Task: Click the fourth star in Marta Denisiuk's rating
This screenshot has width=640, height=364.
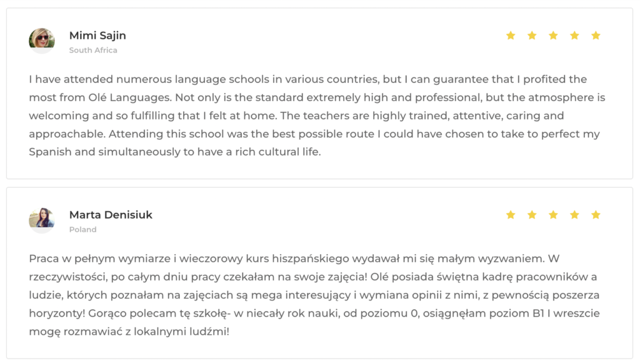Action: [574, 215]
